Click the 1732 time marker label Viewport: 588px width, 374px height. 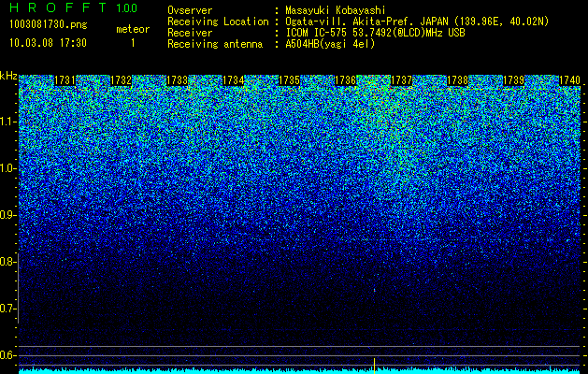[x=122, y=80]
